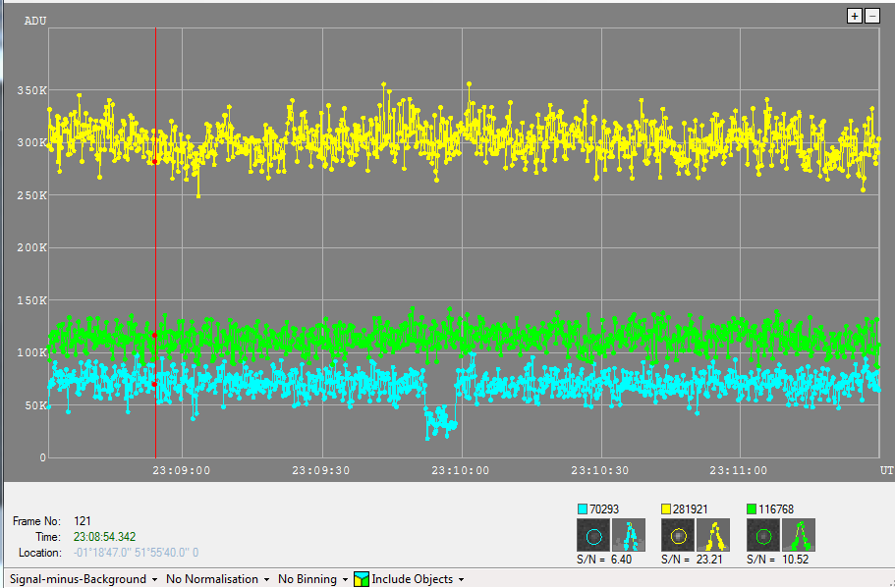The image size is (895, 588).
Task: Open the No Binning dropdown menu
Action: point(312,579)
